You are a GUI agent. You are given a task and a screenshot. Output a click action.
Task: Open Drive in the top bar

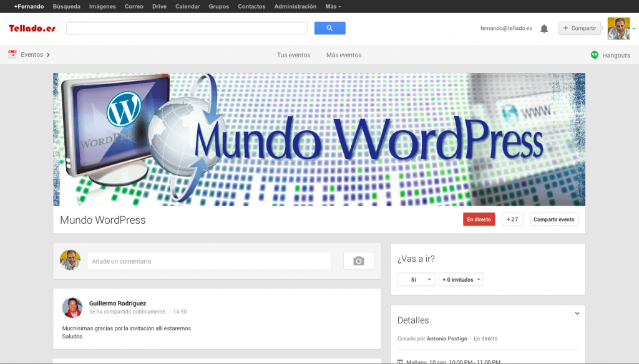tap(159, 6)
